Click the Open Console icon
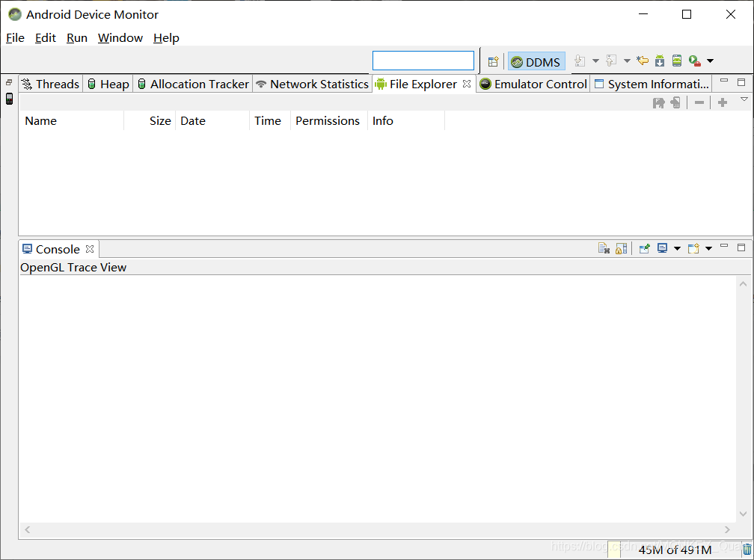754x560 pixels. point(693,248)
